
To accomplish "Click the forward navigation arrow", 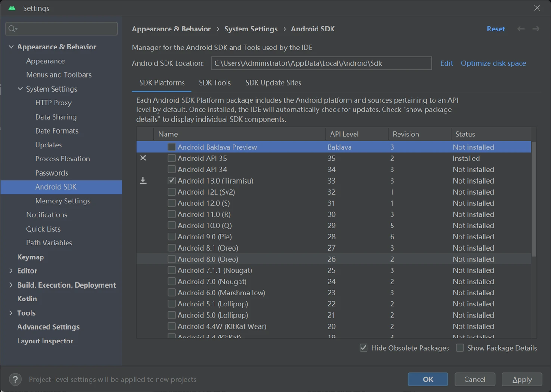I will coord(536,29).
